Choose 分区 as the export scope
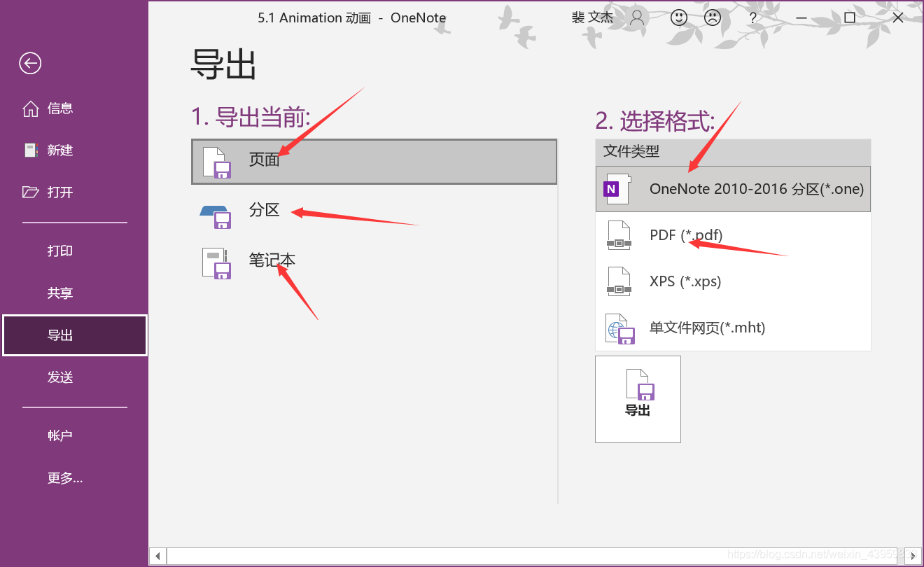The image size is (924, 567). pyautogui.click(x=374, y=211)
